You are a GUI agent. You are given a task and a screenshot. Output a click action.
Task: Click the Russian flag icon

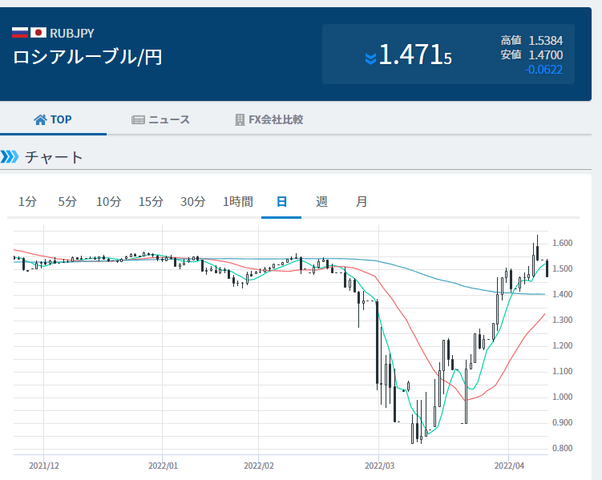[20, 32]
